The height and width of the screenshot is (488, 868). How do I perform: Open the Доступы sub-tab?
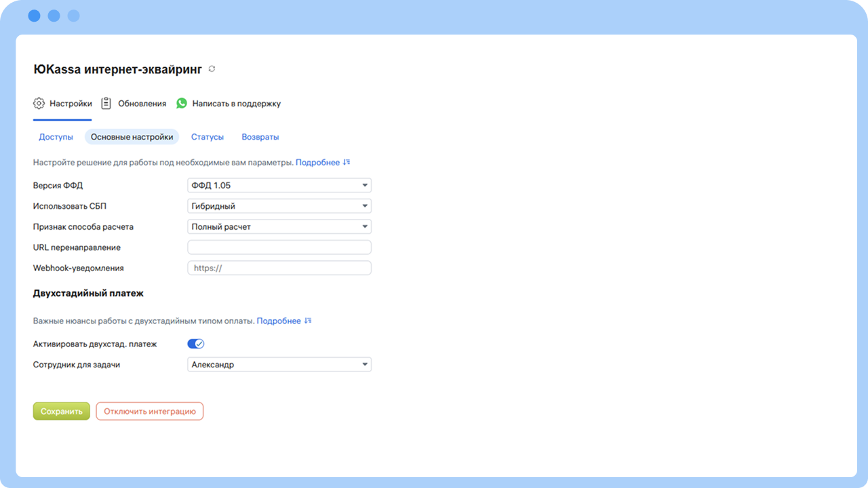56,137
